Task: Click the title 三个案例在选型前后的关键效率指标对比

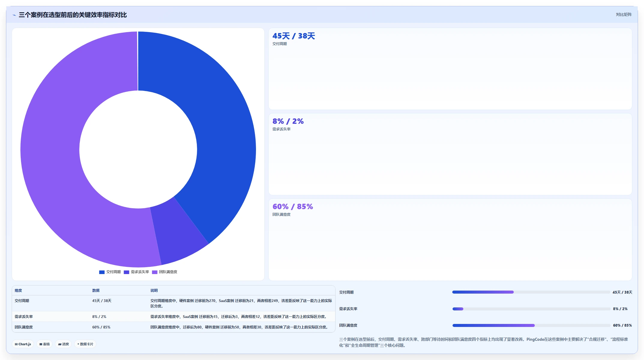Action: pyautogui.click(x=73, y=15)
